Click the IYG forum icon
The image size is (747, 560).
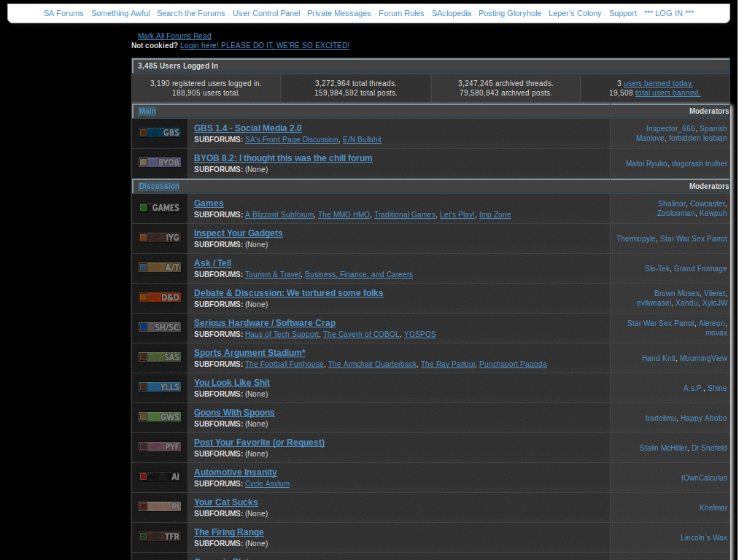tap(160, 238)
